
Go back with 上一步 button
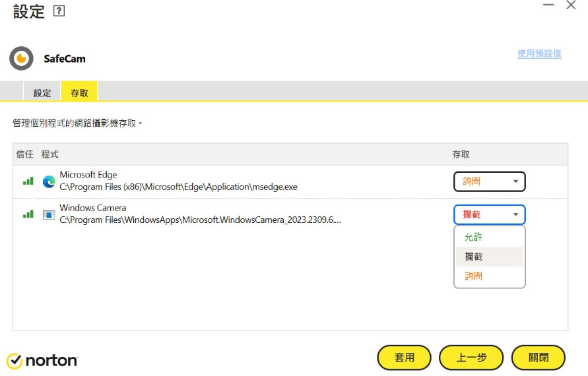coord(471,358)
